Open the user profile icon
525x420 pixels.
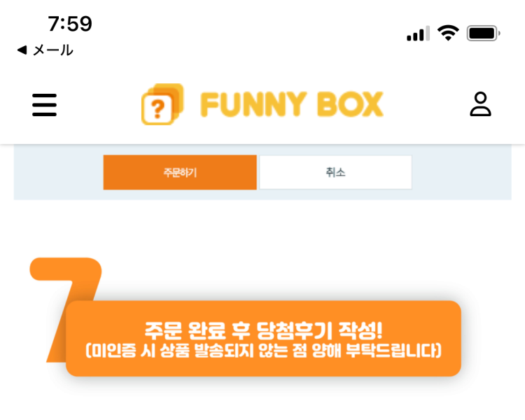480,104
